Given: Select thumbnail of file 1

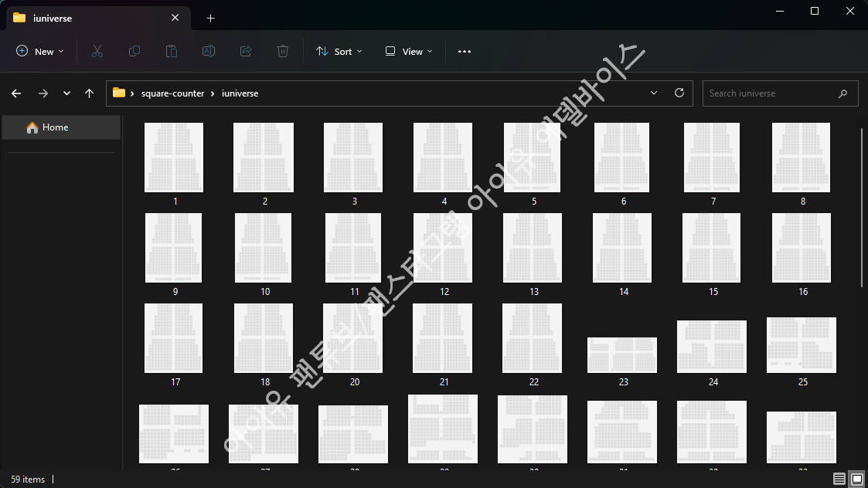Looking at the screenshot, I should tap(174, 158).
